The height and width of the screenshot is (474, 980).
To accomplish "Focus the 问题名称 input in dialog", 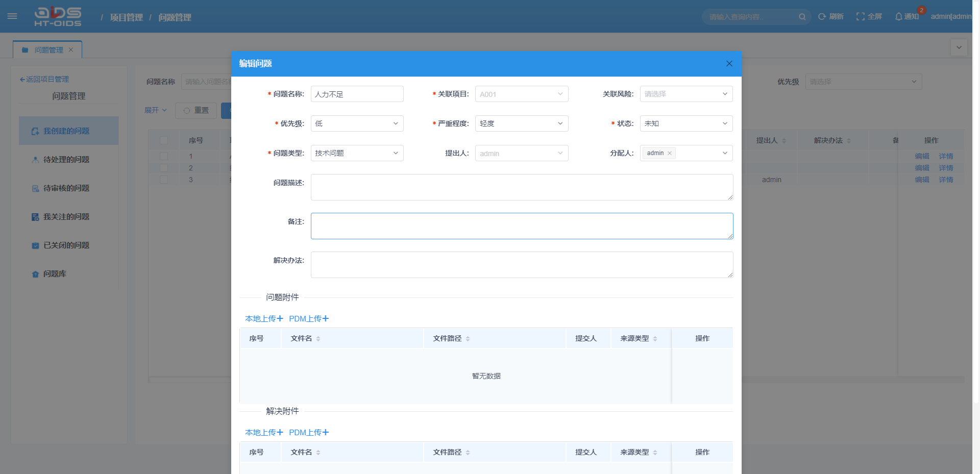I will coord(357,94).
